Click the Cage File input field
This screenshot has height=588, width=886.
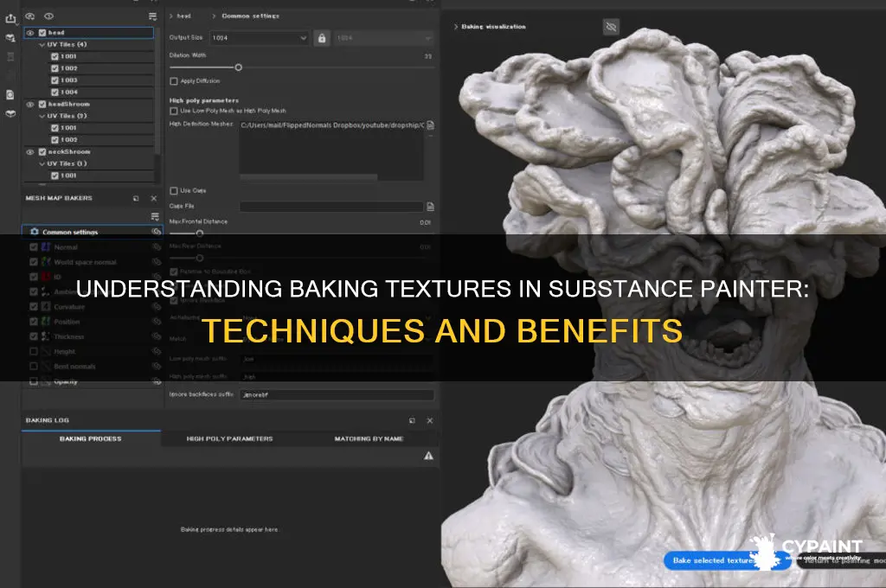click(331, 207)
